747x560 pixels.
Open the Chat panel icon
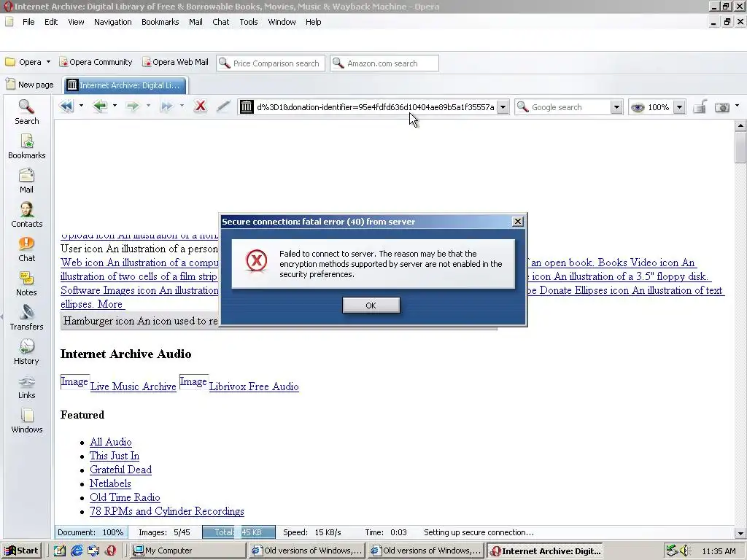tap(27, 249)
